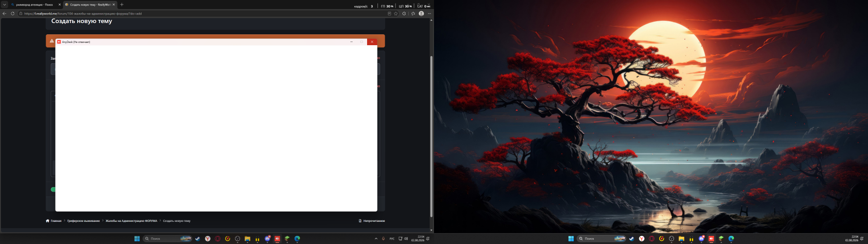Click the Поиск search box under the browser
This screenshot has height=244, width=868.
[167, 239]
